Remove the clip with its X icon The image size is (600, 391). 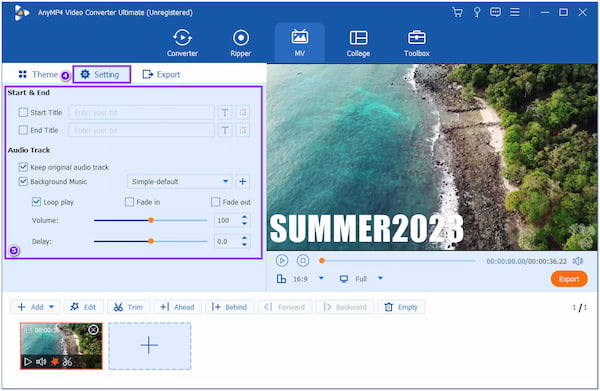[93, 330]
